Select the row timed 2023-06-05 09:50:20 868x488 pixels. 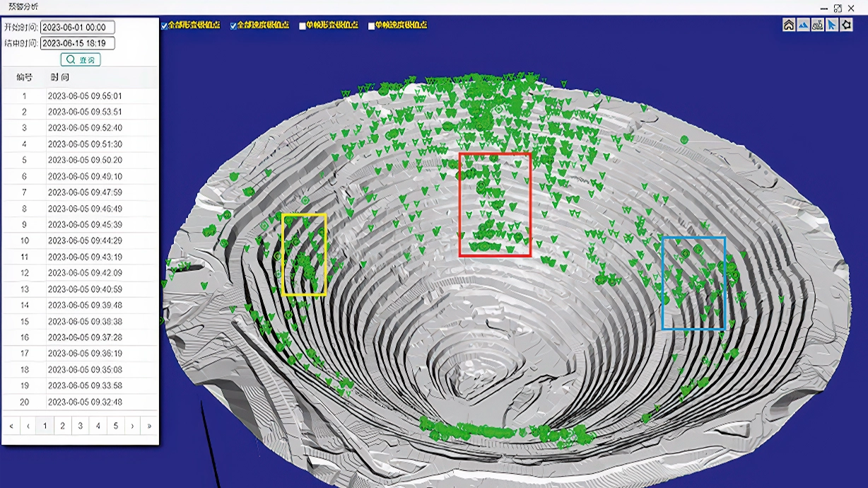80,161
